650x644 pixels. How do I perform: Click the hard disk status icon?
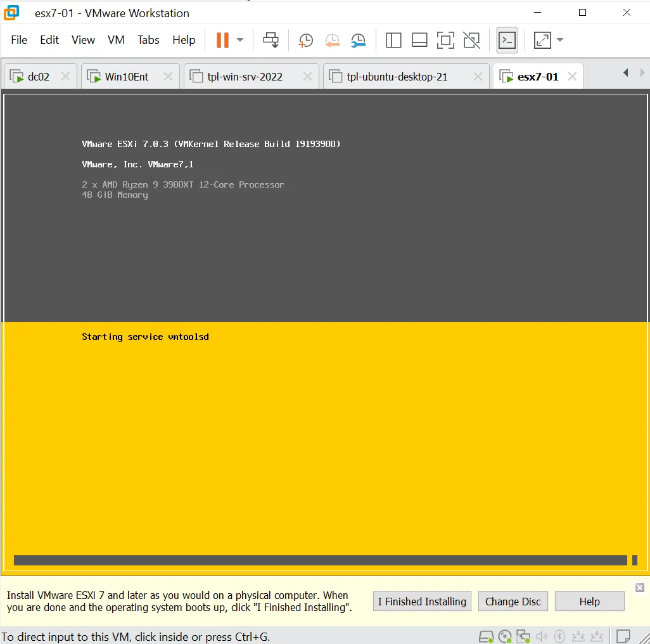(x=487, y=636)
